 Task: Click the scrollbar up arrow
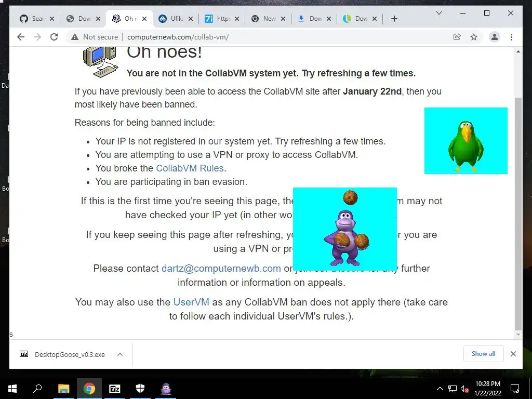coord(518,51)
